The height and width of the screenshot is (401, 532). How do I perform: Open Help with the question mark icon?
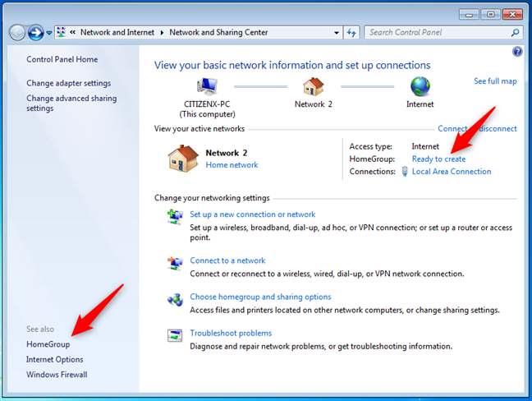[x=517, y=52]
